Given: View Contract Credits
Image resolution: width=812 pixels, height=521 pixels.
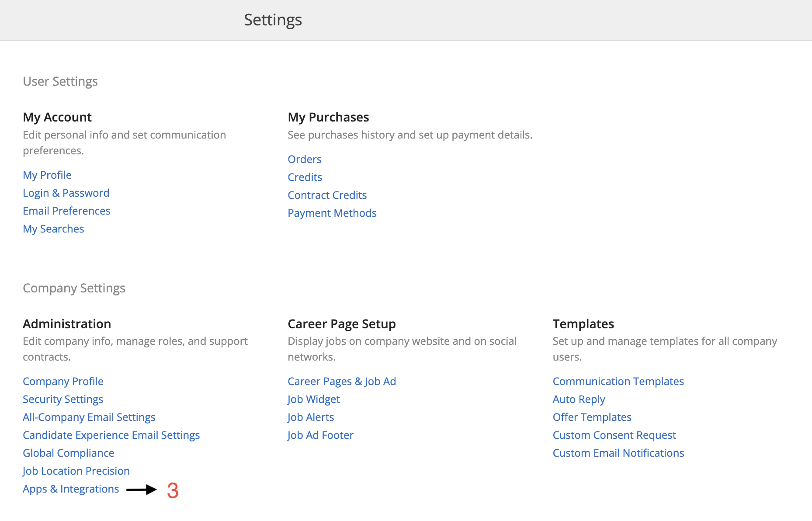Looking at the screenshot, I should 327,195.
